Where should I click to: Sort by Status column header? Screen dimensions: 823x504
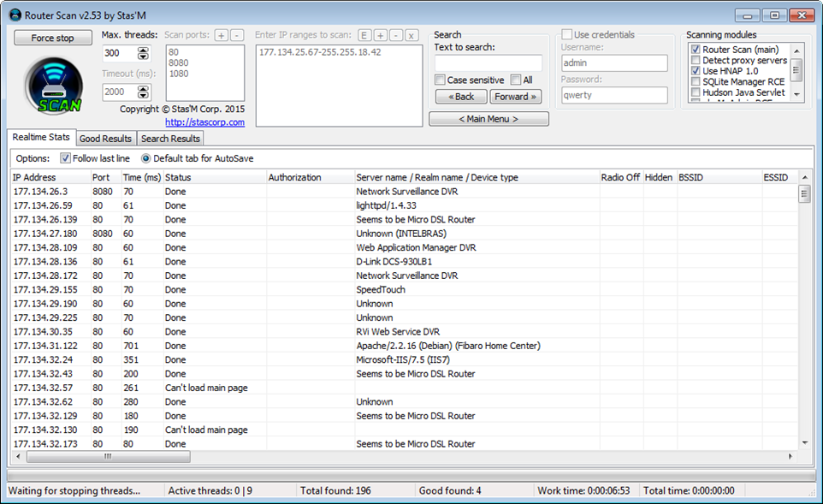click(215, 177)
